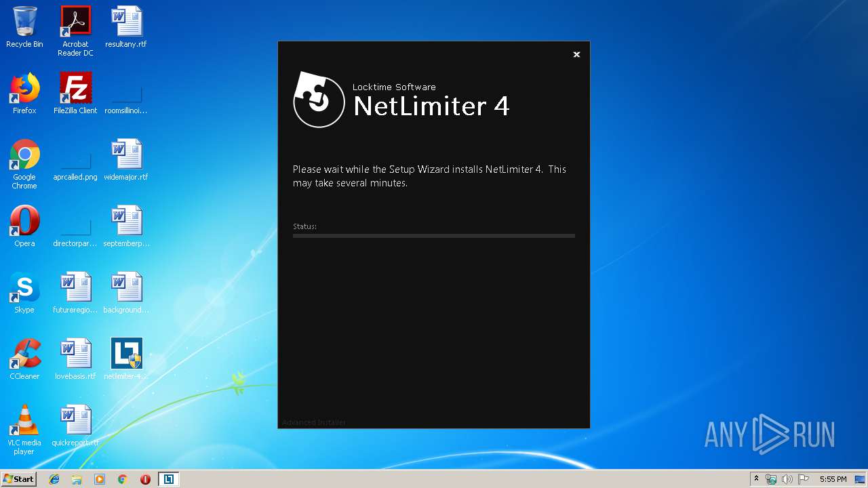Open Windows Media Player on taskbar
This screenshot has width=868, height=488.
100,479
